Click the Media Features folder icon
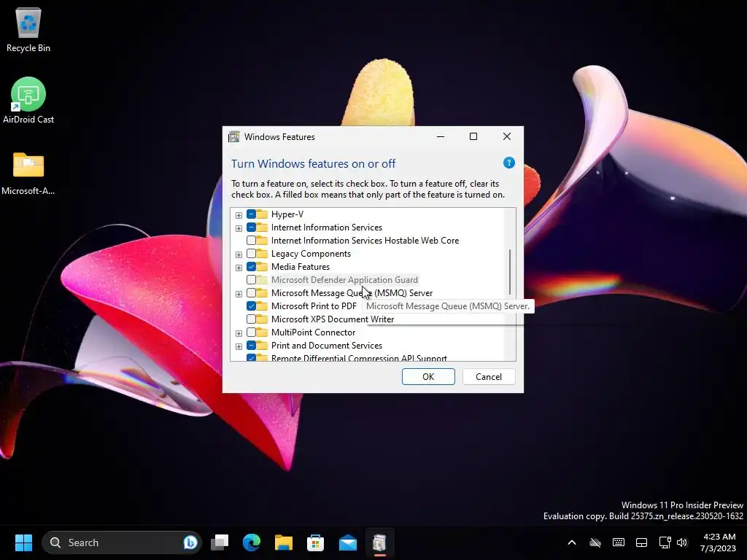 tap(262, 267)
